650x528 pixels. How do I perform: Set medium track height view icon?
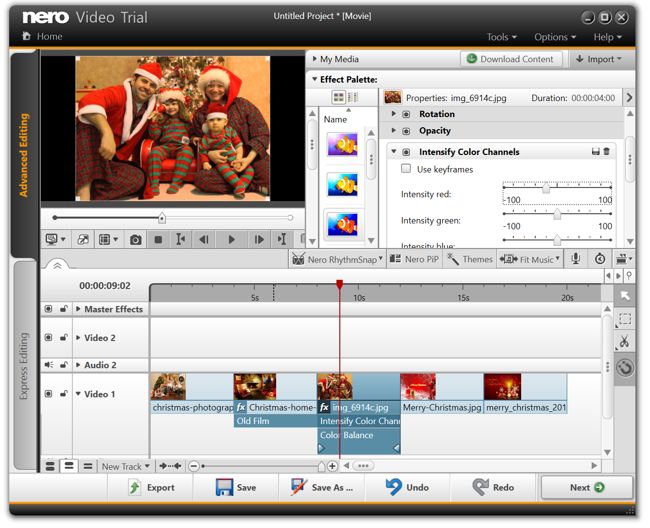pyautogui.click(x=69, y=466)
